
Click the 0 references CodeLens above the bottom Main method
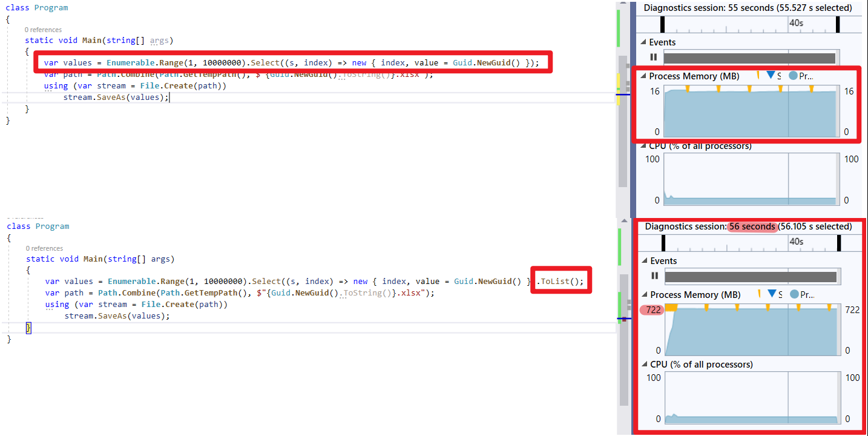coord(43,248)
